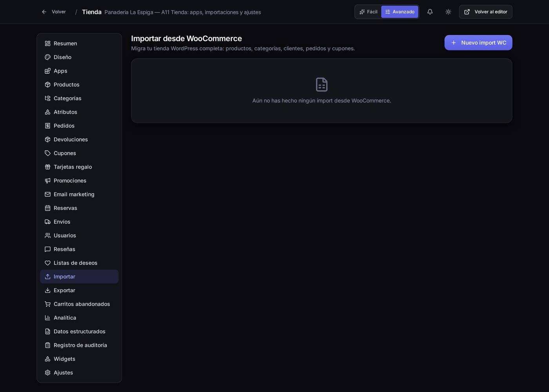
Task: Click text 'Aún no has hecho ningún import desde WooCommerce.'
Action: [322, 101]
